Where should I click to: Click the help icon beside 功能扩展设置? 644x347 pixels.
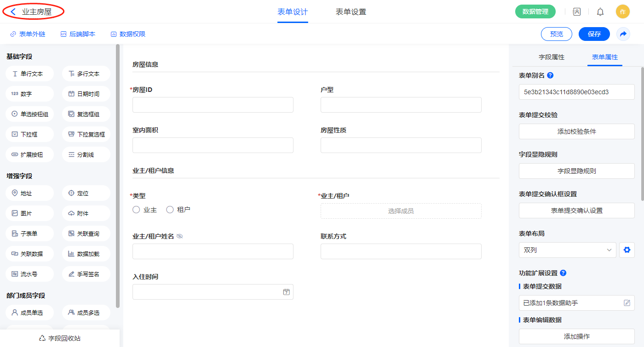[x=563, y=273]
